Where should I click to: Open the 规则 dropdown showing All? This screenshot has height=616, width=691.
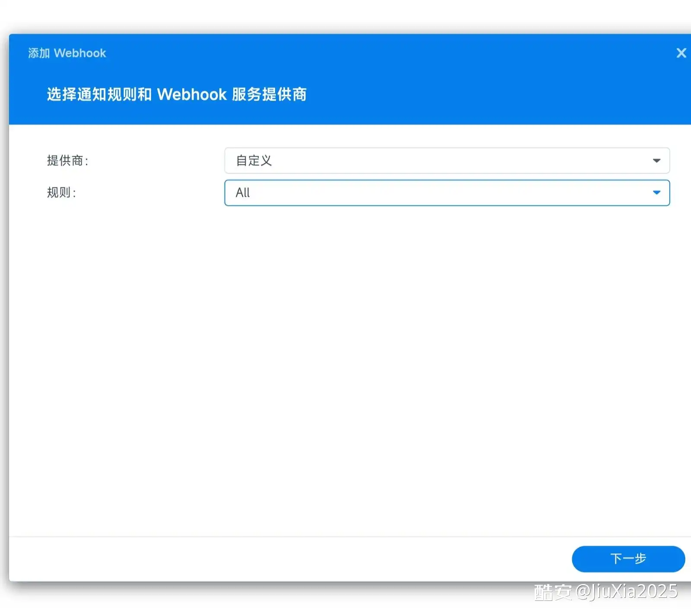(447, 193)
